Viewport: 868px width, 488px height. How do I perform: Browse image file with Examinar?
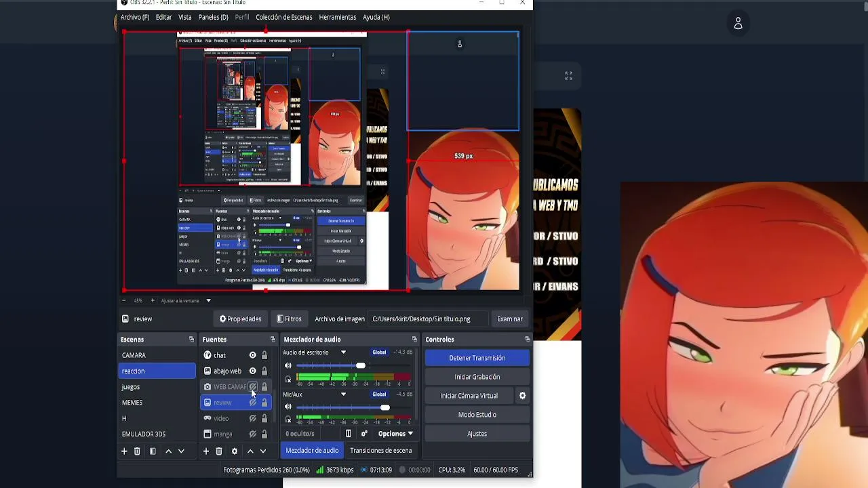click(510, 319)
